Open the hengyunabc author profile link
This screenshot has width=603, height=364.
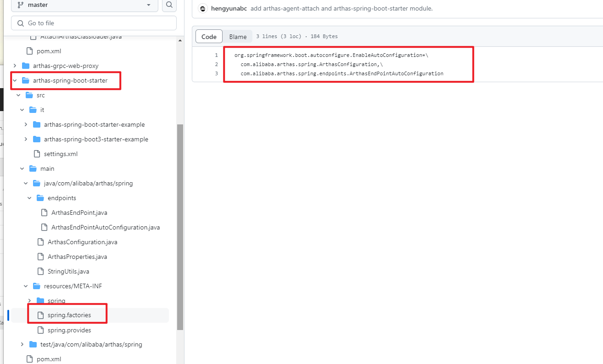(229, 8)
